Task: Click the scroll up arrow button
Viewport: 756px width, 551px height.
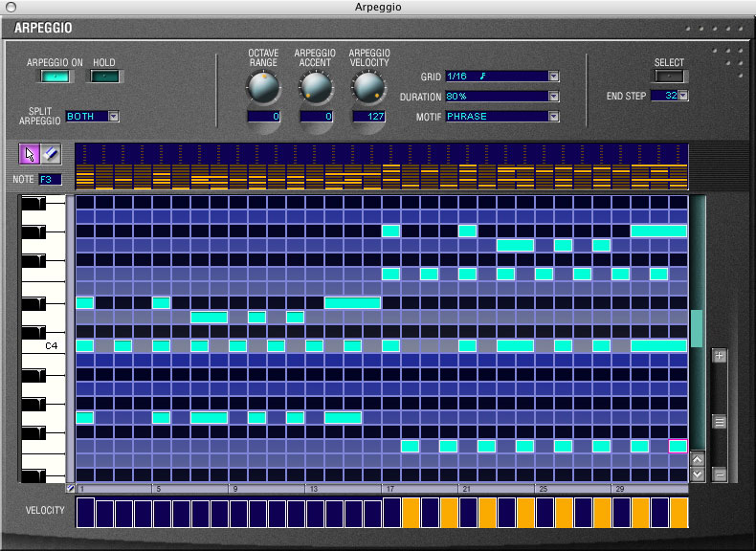Action: (x=698, y=459)
